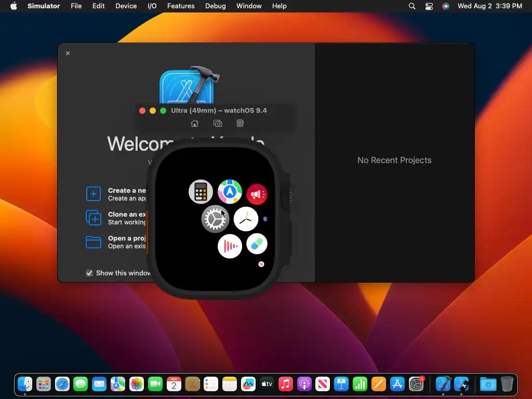Open Freeform from the Dock
Viewport: 532px width, 399px height.
tap(248, 384)
